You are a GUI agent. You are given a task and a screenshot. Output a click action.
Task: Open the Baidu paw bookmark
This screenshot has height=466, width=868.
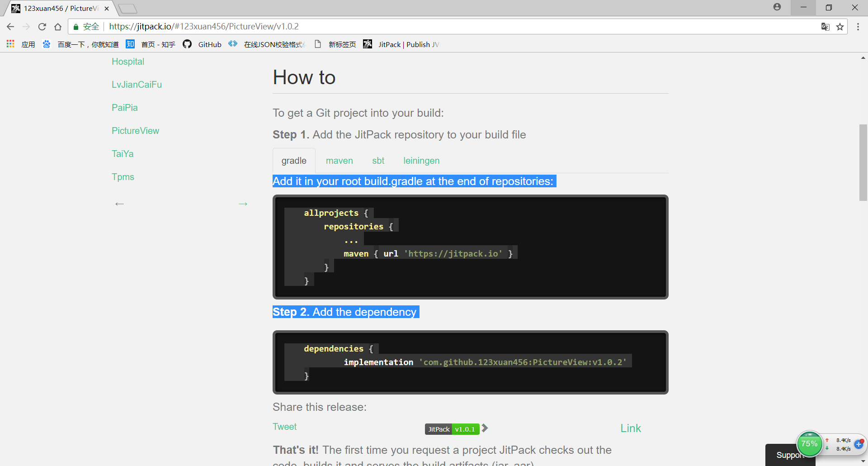coord(81,44)
